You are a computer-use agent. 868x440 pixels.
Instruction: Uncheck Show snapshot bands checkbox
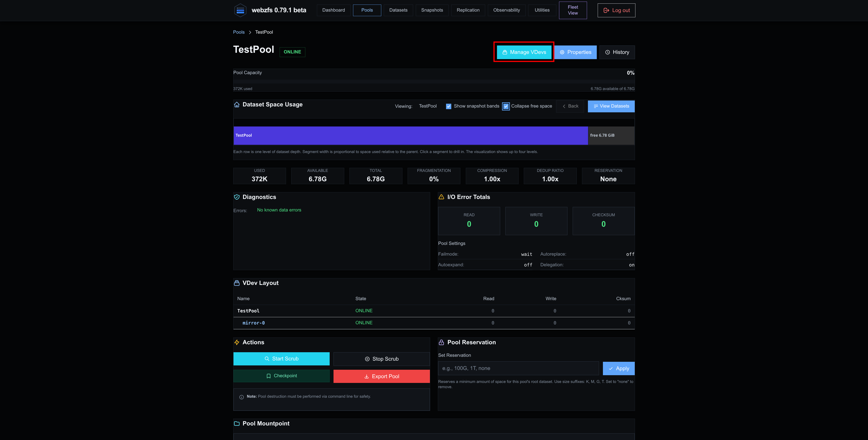tap(449, 106)
